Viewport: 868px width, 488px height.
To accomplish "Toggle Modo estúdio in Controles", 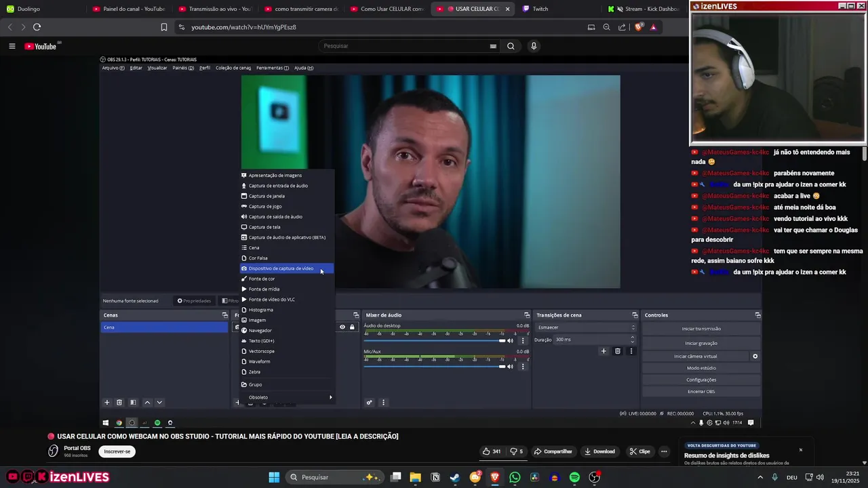I will pyautogui.click(x=701, y=368).
